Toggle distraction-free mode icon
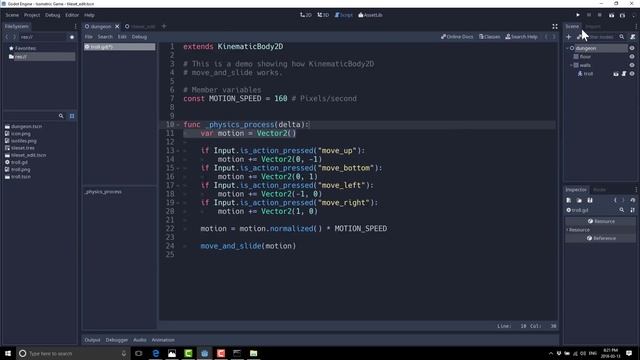Image resolution: width=640 pixels, height=360 pixels. [555, 27]
